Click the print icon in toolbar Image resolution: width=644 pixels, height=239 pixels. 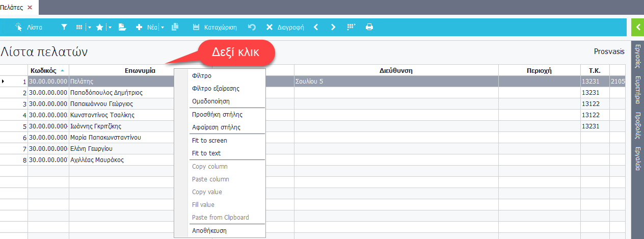tap(369, 27)
